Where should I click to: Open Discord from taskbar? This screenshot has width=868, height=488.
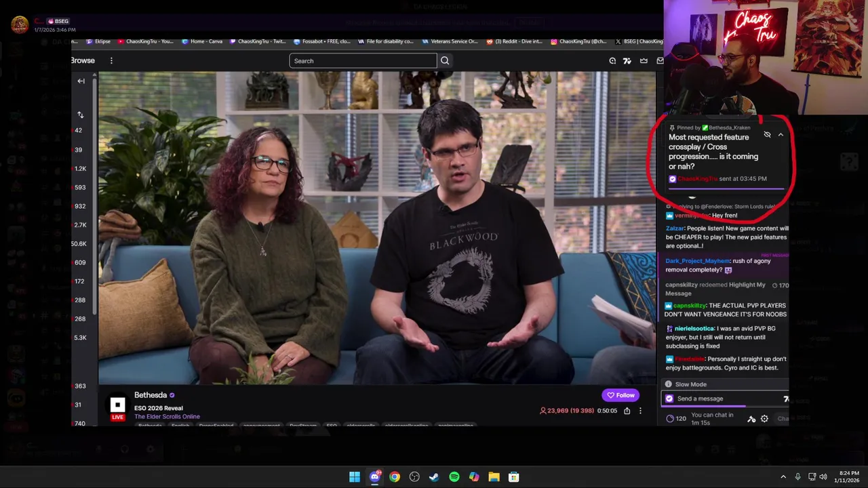point(374,477)
